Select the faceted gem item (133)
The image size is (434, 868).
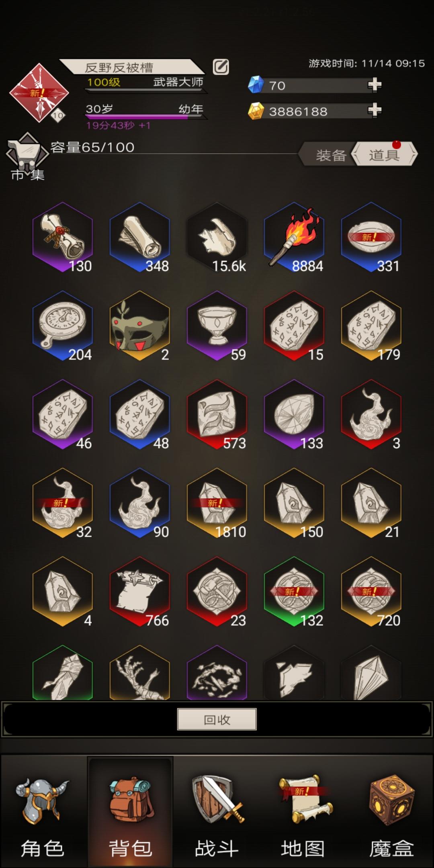point(294,415)
